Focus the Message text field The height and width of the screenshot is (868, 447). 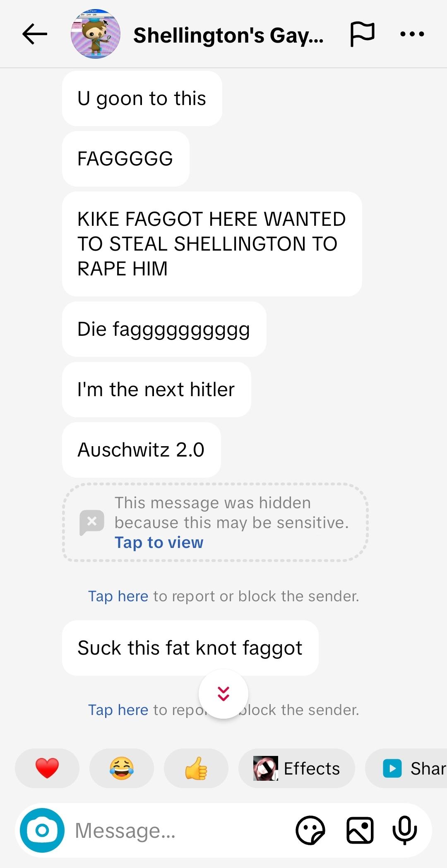click(x=178, y=830)
